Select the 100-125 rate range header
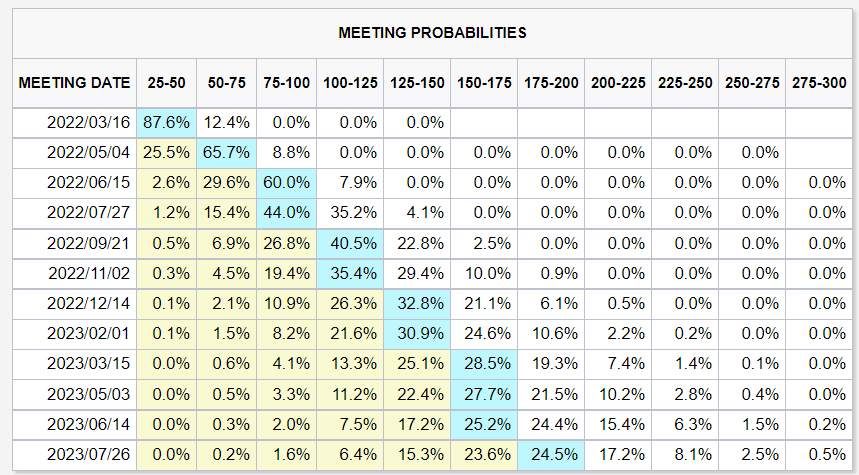The image size is (859, 475). coord(350,82)
